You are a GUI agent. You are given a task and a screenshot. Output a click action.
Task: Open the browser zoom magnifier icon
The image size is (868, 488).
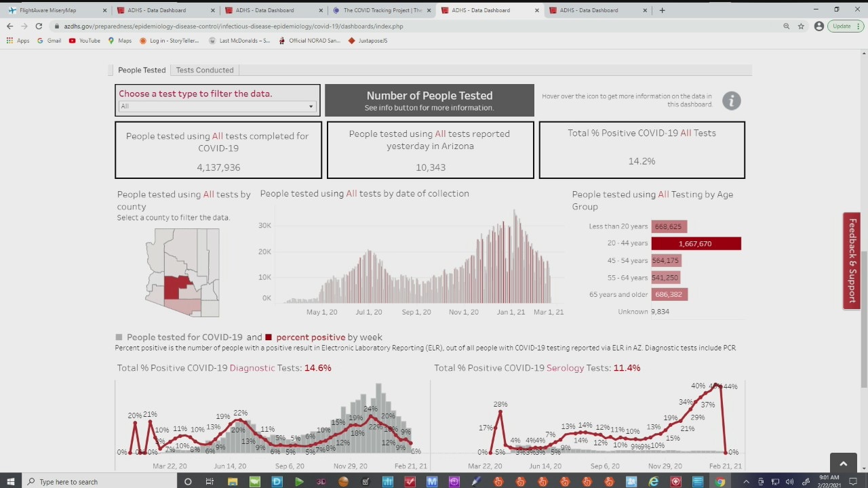tap(786, 26)
